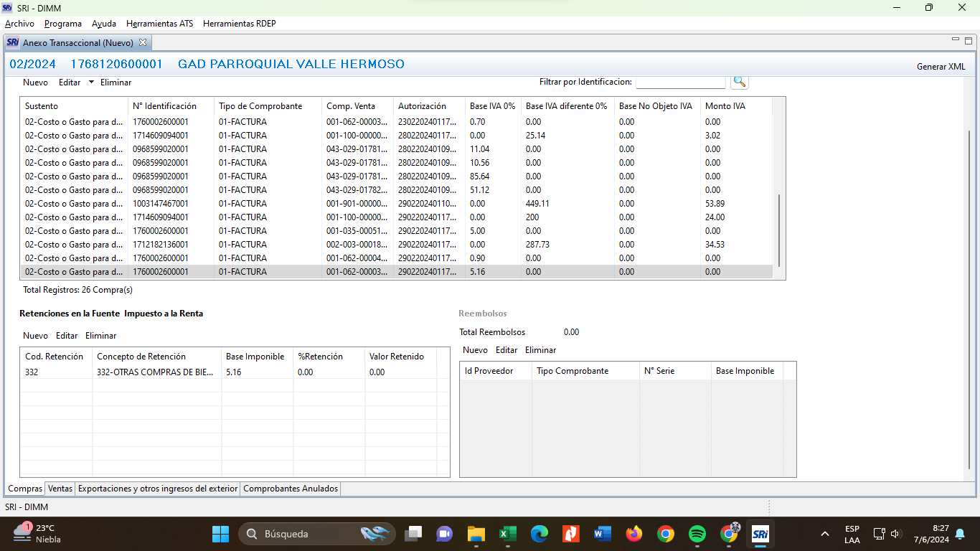
Task: Open Spotify from the taskbar
Action: pyautogui.click(x=697, y=534)
